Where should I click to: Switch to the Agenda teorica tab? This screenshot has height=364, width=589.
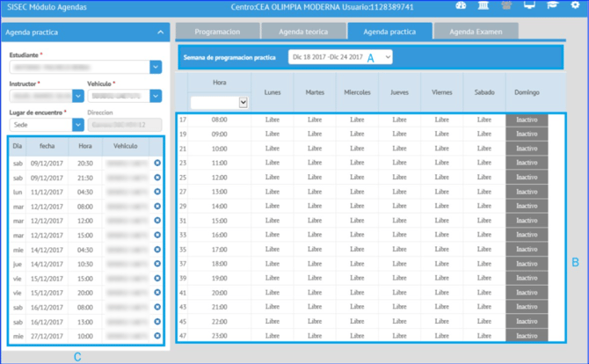tap(303, 31)
